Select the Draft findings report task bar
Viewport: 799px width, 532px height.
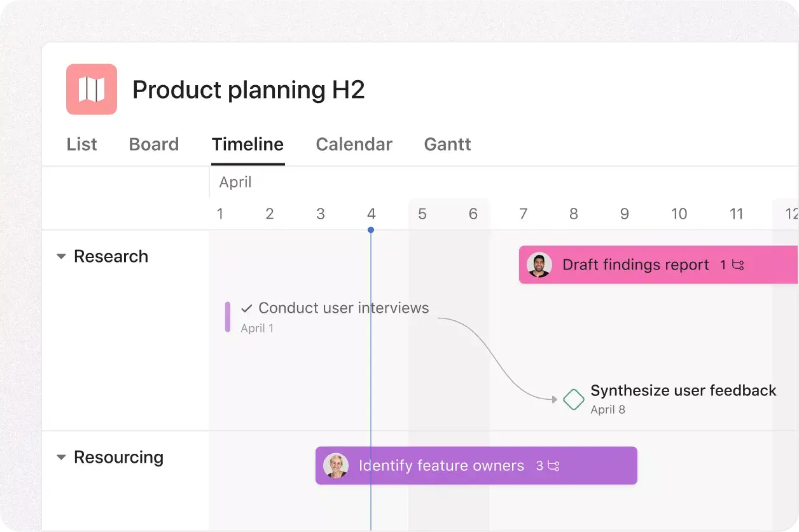tap(636, 264)
